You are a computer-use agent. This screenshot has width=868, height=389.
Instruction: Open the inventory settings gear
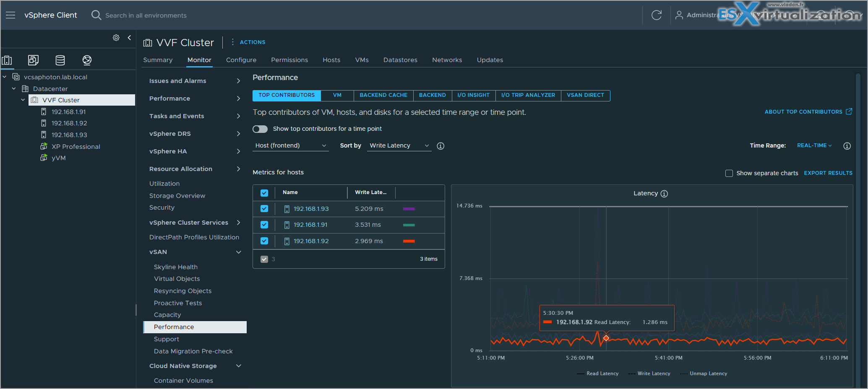(x=116, y=38)
